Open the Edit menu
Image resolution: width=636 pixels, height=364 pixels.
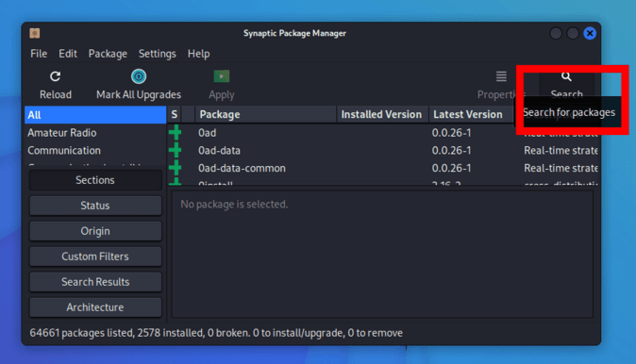pyautogui.click(x=68, y=54)
